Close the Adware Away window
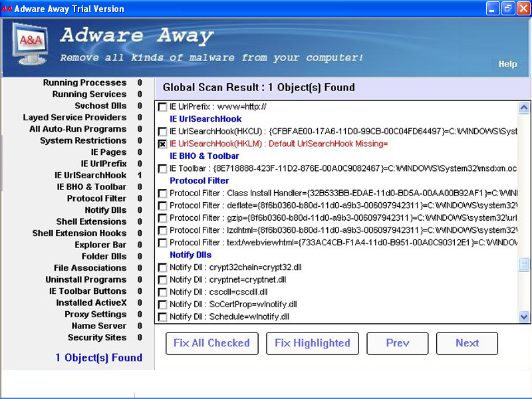The height and width of the screenshot is (399, 532). 523,9
